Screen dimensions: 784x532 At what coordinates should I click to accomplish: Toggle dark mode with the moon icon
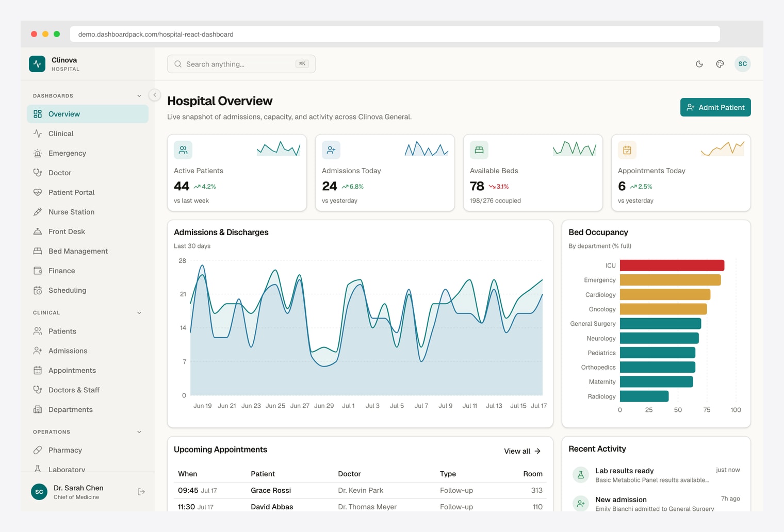(699, 64)
